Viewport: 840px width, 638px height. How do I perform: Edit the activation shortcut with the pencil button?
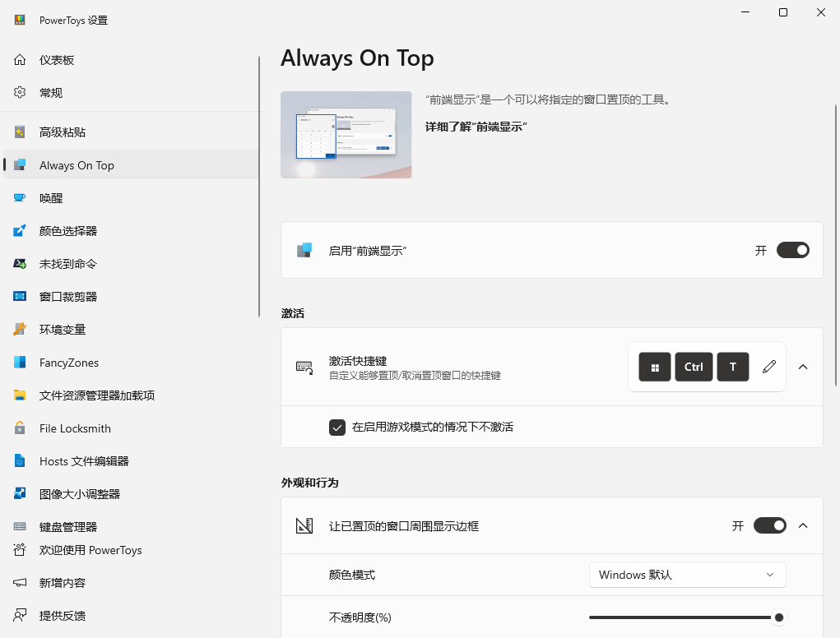(x=769, y=367)
